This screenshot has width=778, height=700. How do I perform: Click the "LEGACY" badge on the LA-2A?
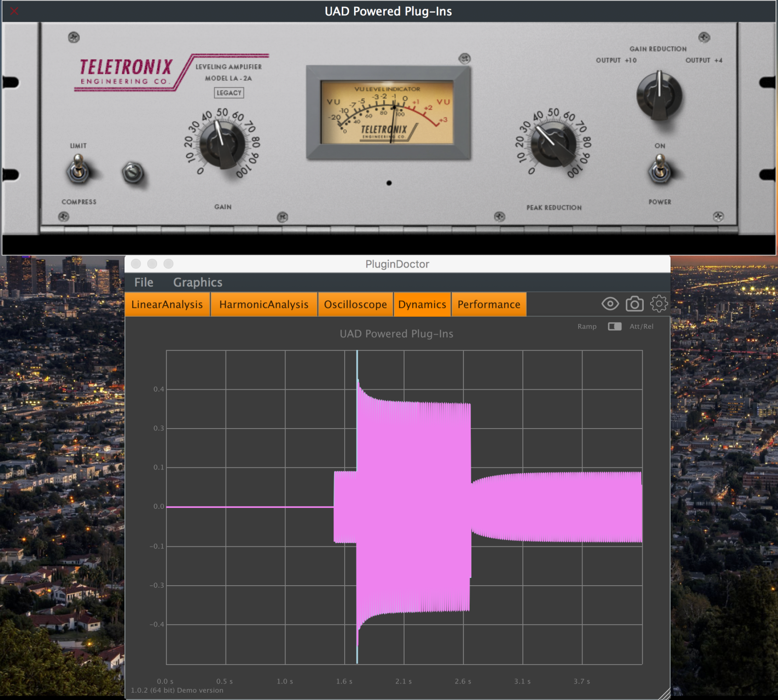[229, 93]
